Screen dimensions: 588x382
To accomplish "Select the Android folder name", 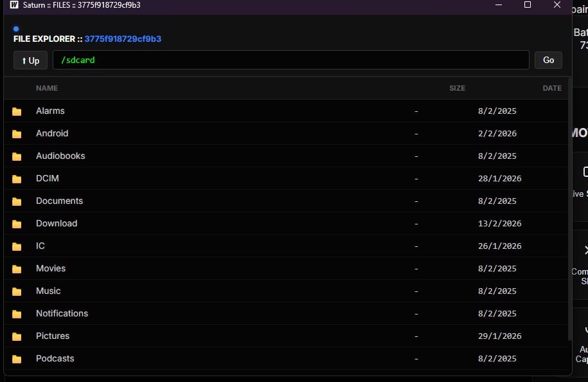I will [x=52, y=133].
